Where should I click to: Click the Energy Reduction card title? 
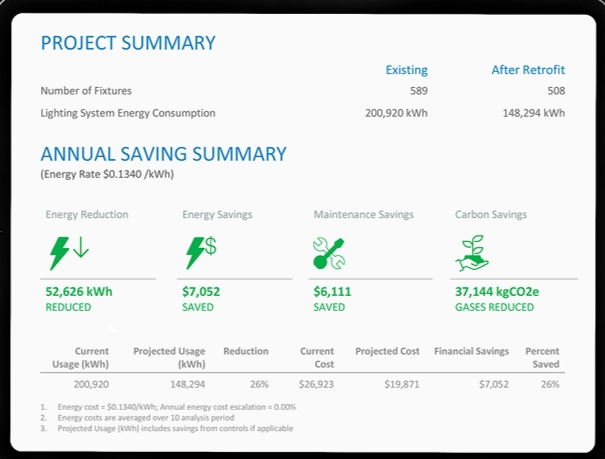87,214
